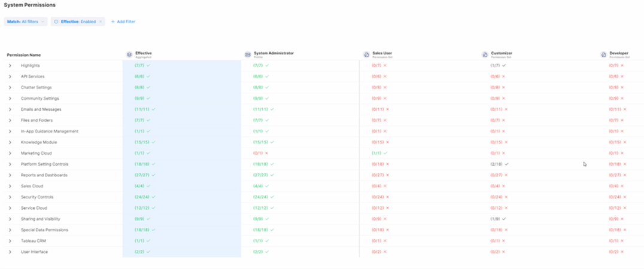Click the Effective: Enabled filter chip
The width and height of the screenshot is (644, 269).
75,22
